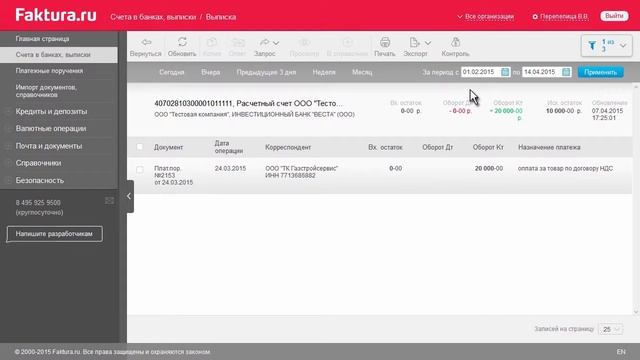Sort by Дата операции column header
The image size is (640, 360).
[x=229, y=147]
